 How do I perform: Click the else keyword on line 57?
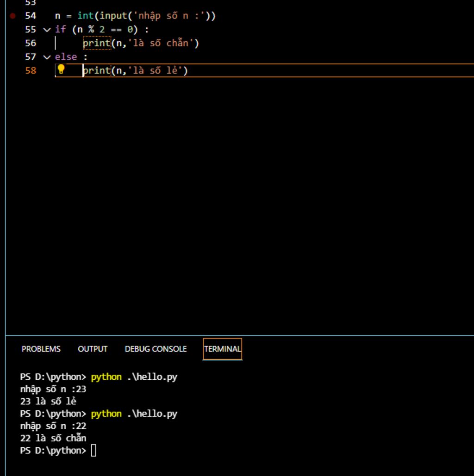coord(66,57)
